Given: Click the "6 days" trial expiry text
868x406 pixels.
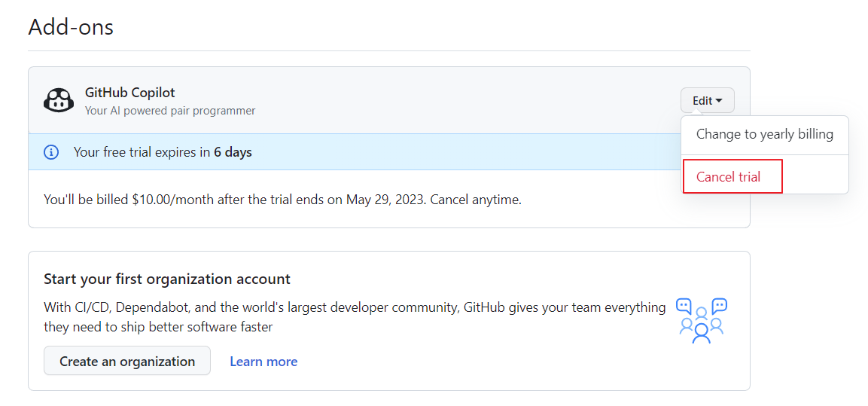Looking at the screenshot, I should coord(233,152).
